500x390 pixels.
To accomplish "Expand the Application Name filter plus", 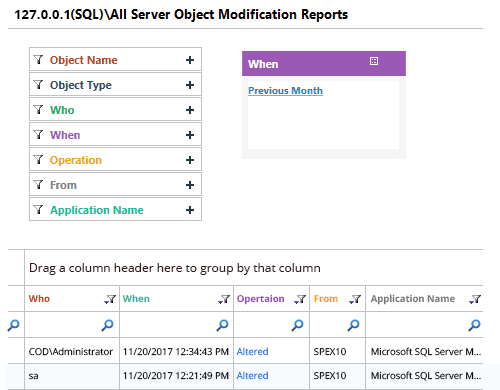I will click(190, 210).
